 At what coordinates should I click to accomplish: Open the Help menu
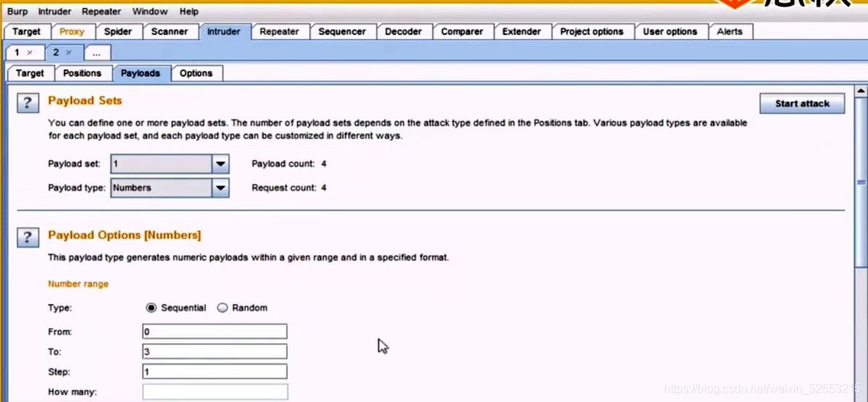(x=189, y=11)
